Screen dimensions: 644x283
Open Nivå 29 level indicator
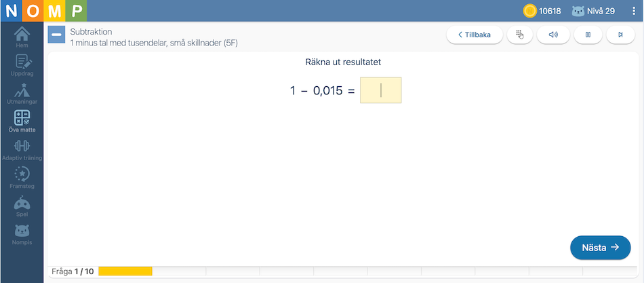click(593, 11)
